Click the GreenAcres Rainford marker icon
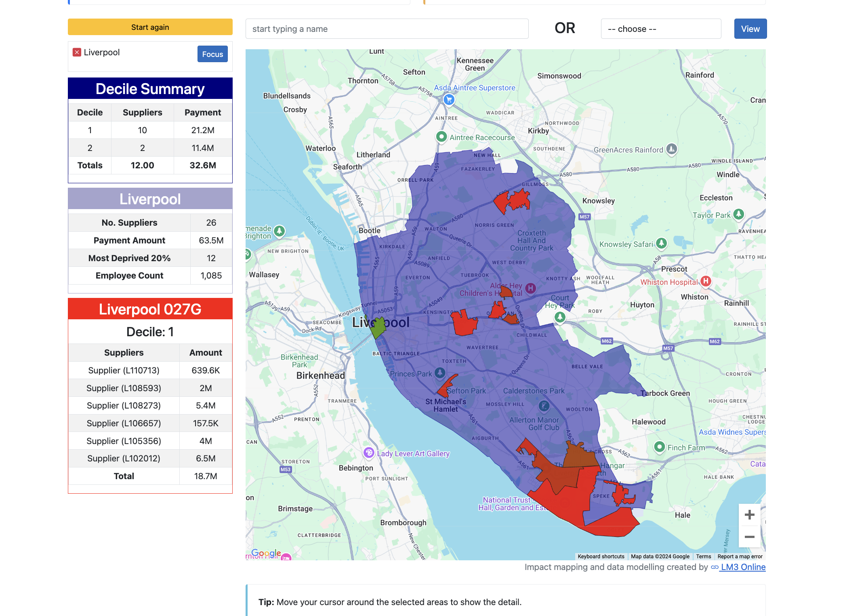The image size is (845, 616). click(671, 149)
